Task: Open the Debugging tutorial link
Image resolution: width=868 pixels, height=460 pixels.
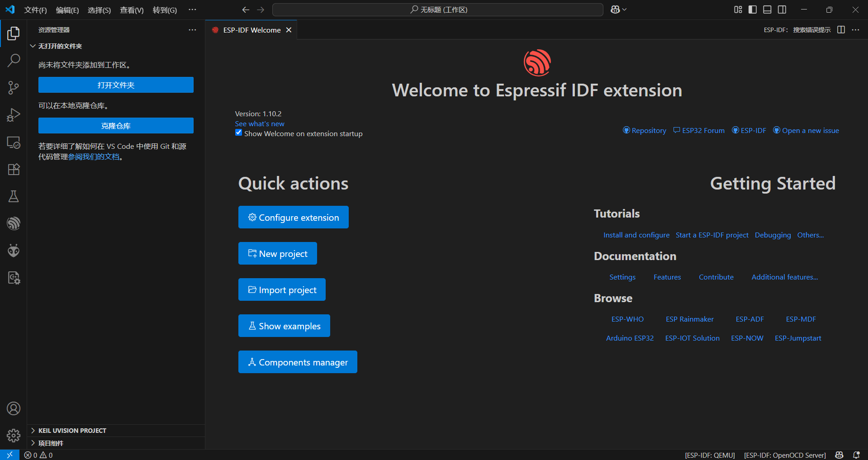Action: pyautogui.click(x=773, y=235)
